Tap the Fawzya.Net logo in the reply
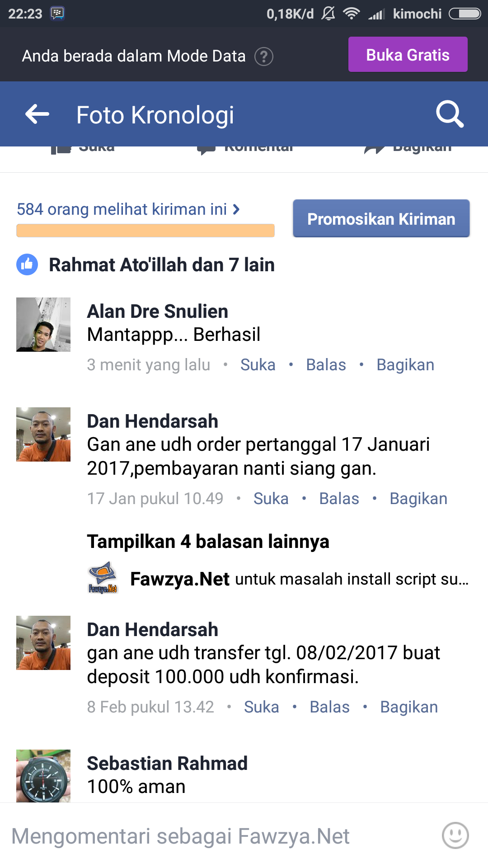This screenshot has width=488, height=868. pos(103,578)
